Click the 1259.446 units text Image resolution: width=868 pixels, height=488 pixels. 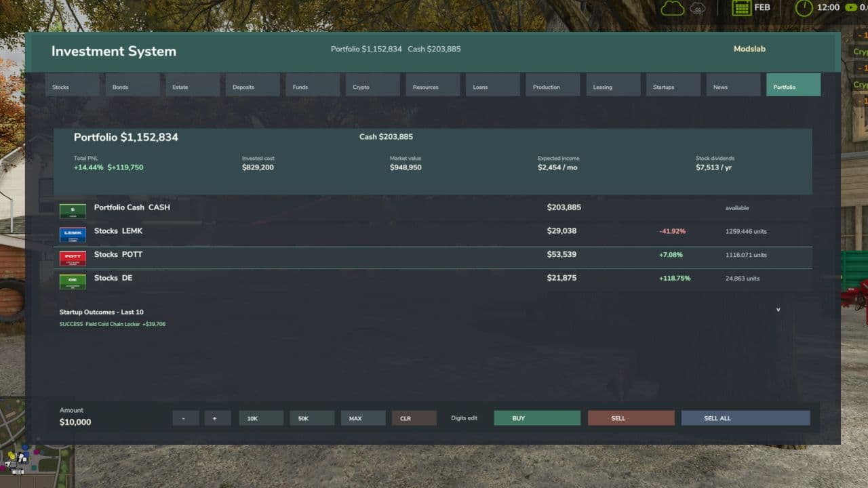click(x=746, y=232)
